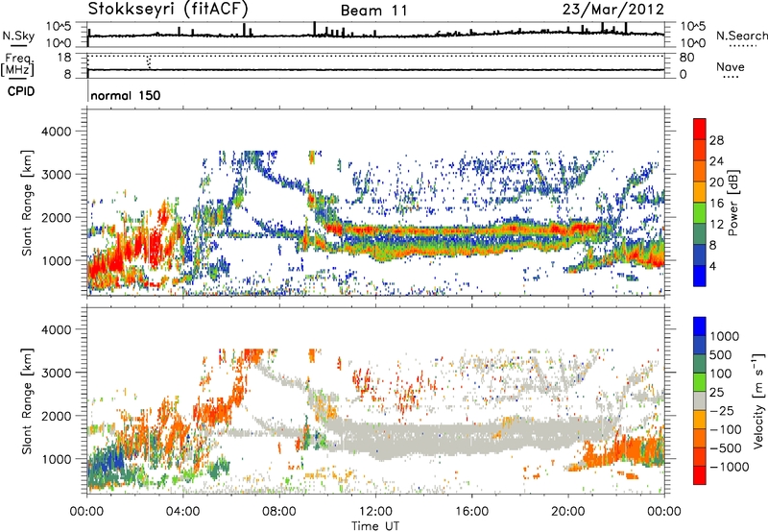This screenshot has height=532, width=768.
Task: Click the date "23/Mar/2012"
Action: (x=613, y=10)
